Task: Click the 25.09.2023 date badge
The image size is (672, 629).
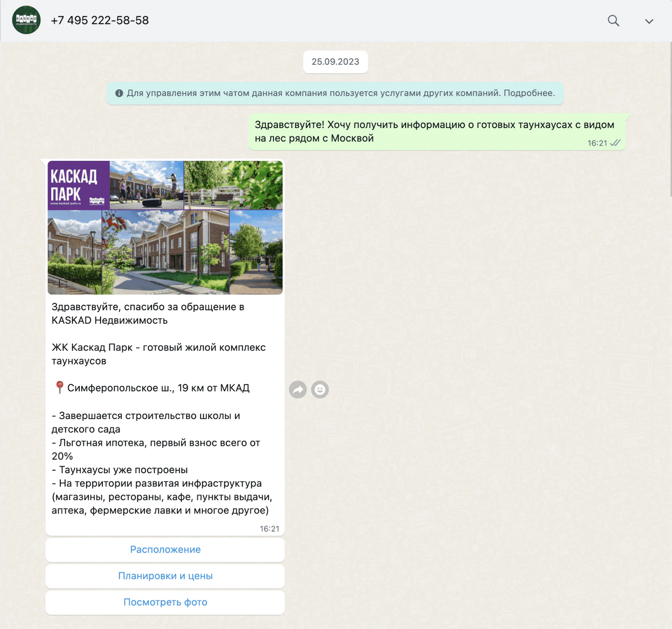Action: click(336, 62)
